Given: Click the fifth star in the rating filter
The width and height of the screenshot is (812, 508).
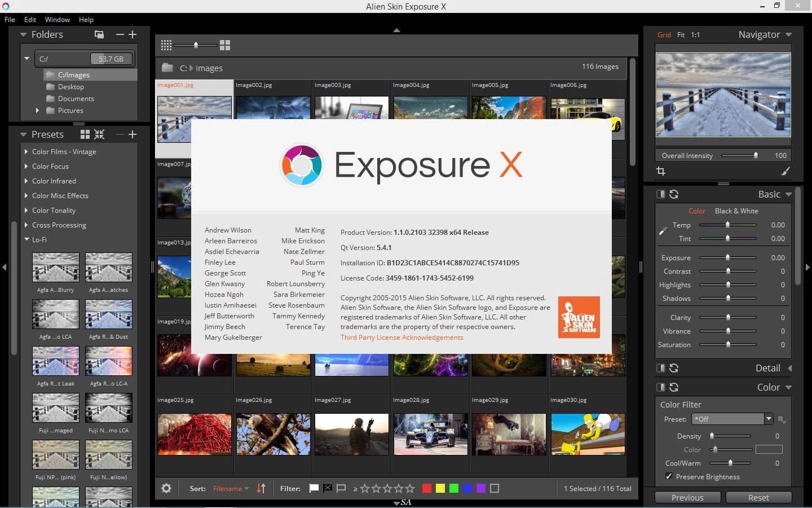Looking at the screenshot, I should click(410, 488).
